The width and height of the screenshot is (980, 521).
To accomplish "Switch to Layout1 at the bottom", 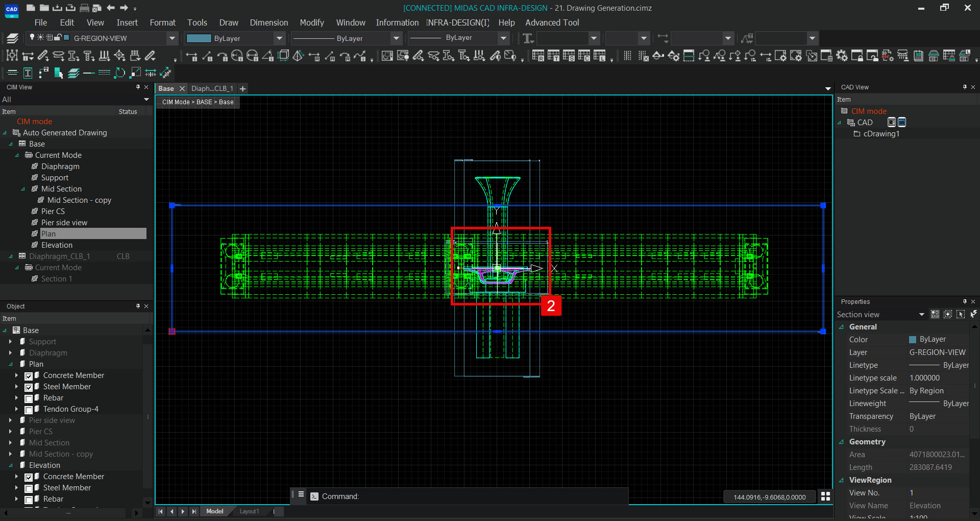I will [x=249, y=511].
